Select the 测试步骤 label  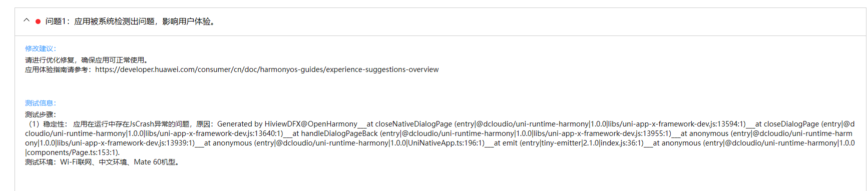(41, 114)
